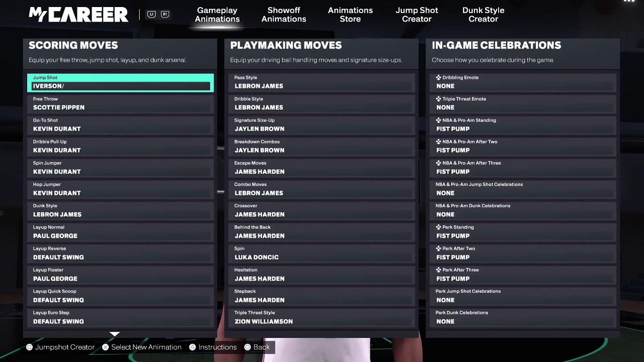
Task: Click the d-pad icon beside Park Standing
Action: (438, 227)
